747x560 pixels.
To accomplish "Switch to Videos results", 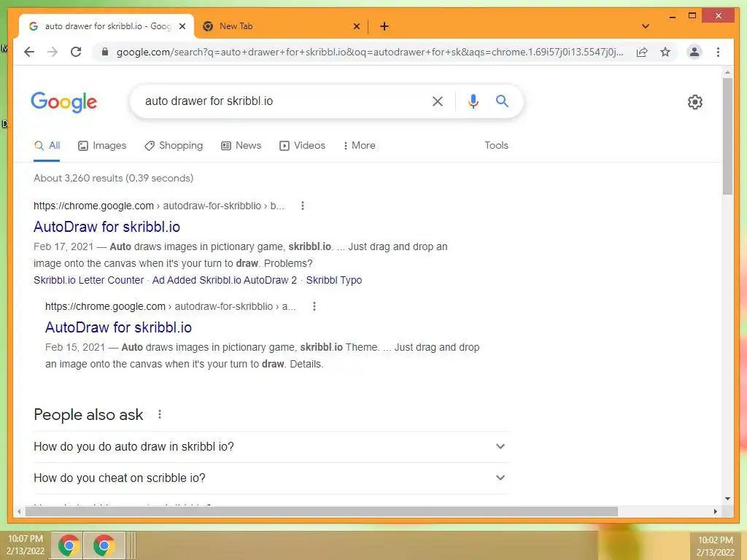I will (302, 146).
